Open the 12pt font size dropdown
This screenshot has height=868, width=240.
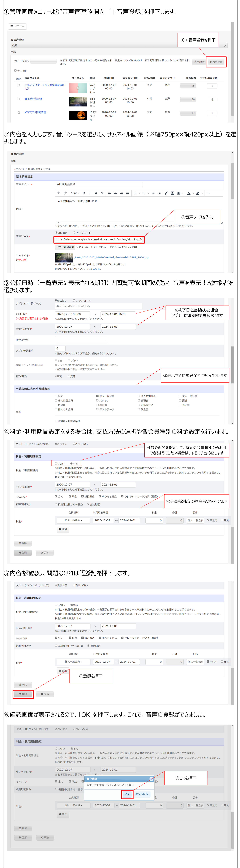tap(75, 193)
